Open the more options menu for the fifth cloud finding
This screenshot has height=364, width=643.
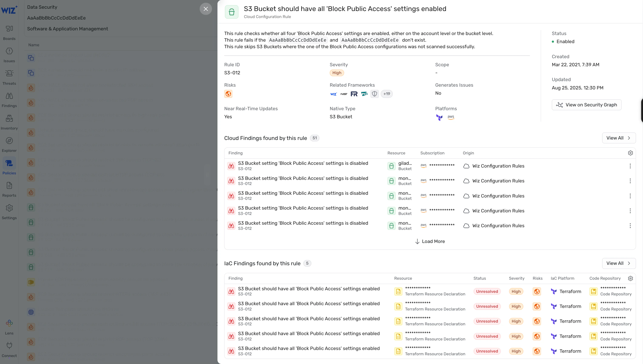coord(630,226)
